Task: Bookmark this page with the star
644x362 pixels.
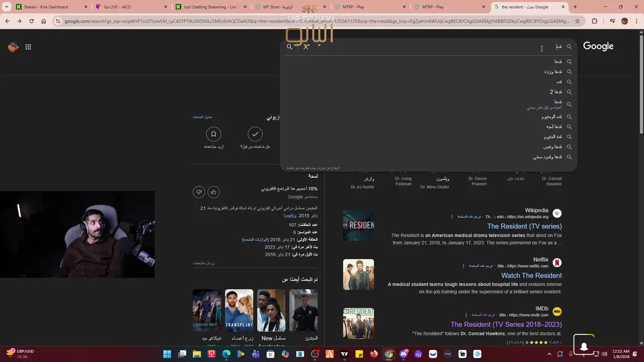Action: [578, 21]
